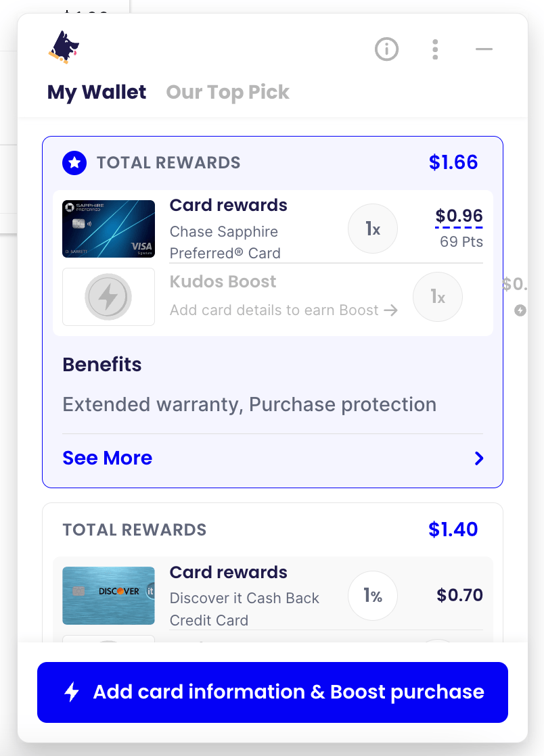Image resolution: width=544 pixels, height=756 pixels.
Task: Click the See More link
Action: point(107,458)
